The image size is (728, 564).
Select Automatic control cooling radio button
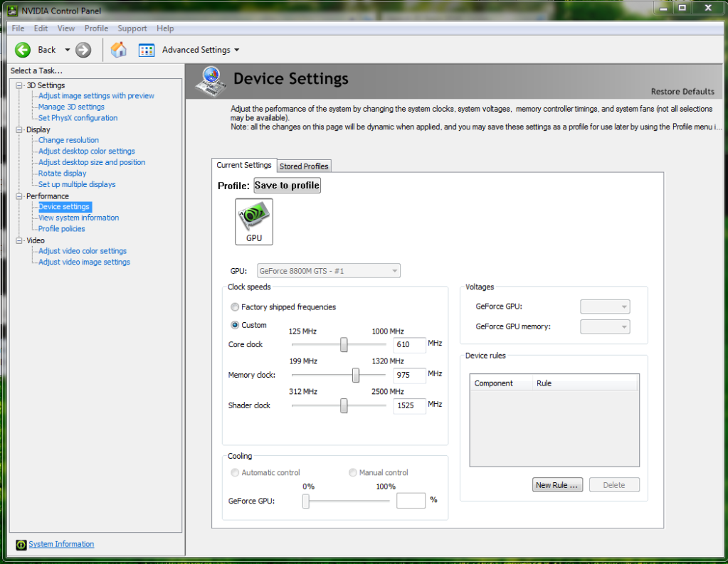tap(235, 472)
